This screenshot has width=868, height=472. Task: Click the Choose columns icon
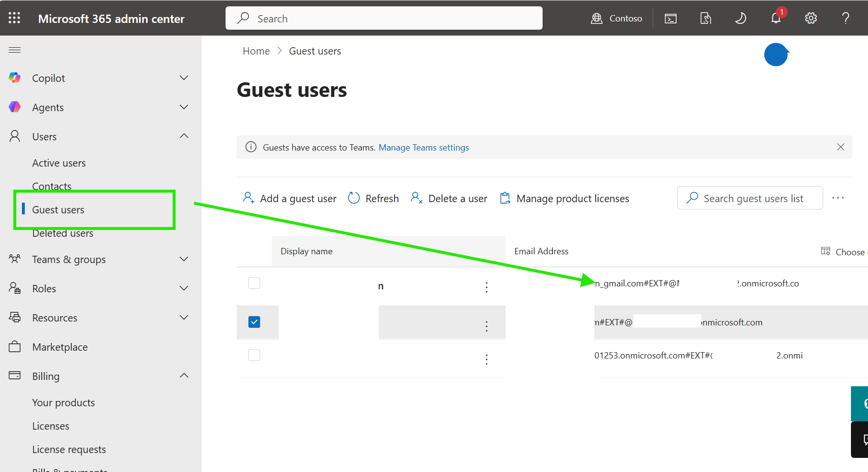826,251
